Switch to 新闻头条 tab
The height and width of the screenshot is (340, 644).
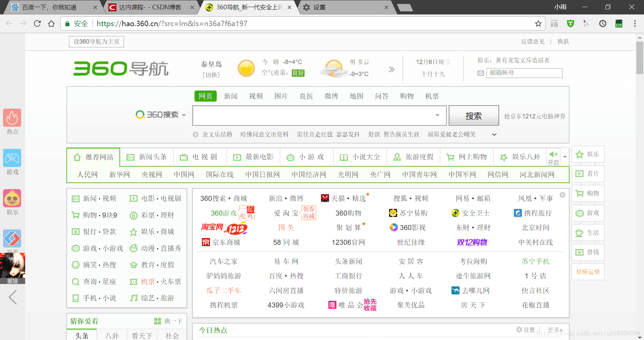(x=147, y=157)
